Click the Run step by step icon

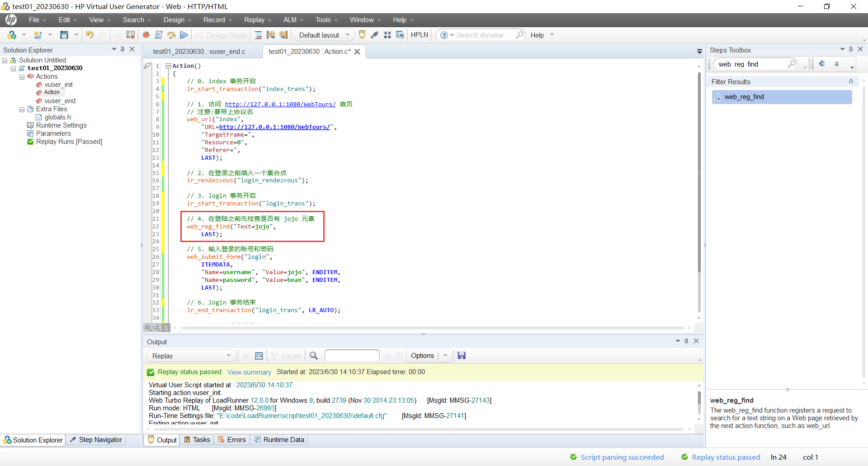pos(171,35)
